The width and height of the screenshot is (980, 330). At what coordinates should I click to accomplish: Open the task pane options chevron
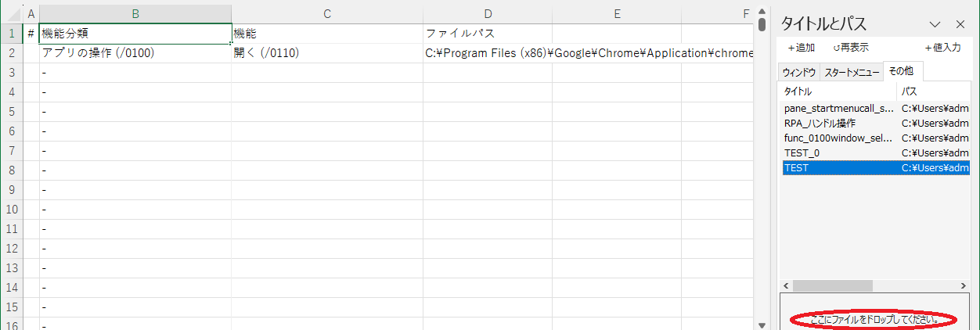(935, 24)
